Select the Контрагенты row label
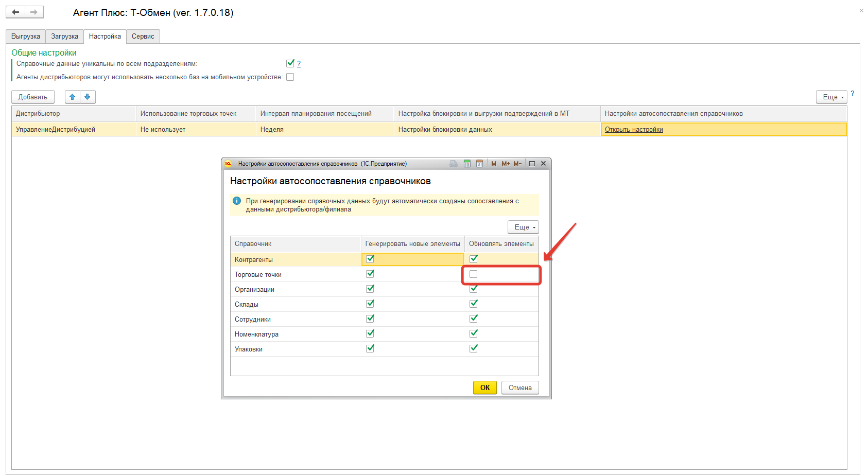Viewport: 868px width, 476px height. [x=254, y=260]
